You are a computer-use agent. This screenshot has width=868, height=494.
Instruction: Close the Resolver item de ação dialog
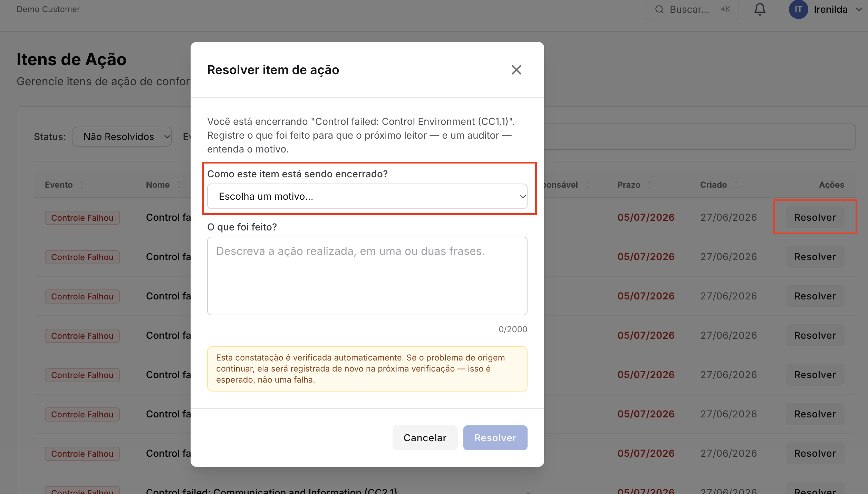click(x=516, y=70)
